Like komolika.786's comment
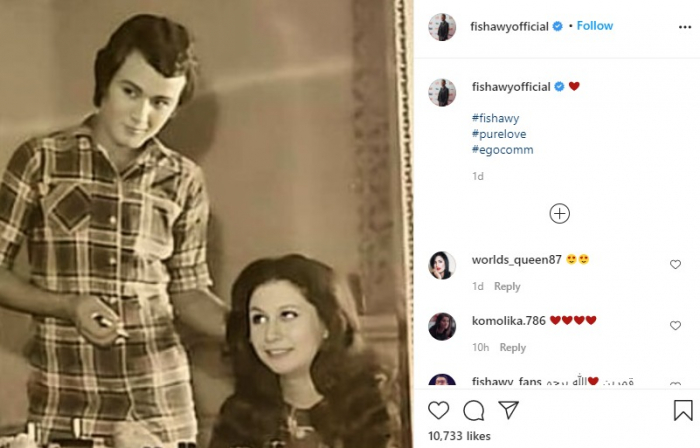The height and width of the screenshot is (448, 700). [x=676, y=326]
